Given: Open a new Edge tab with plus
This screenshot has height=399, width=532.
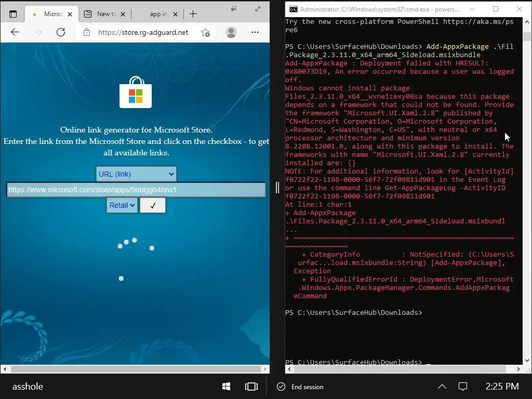Looking at the screenshot, I should click(193, 14).
